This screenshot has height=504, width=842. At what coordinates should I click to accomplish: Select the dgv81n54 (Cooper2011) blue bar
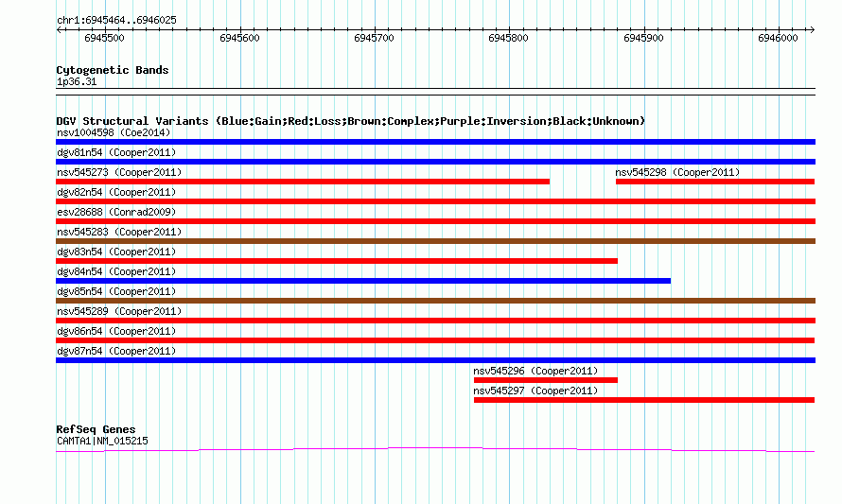point(435,162)
